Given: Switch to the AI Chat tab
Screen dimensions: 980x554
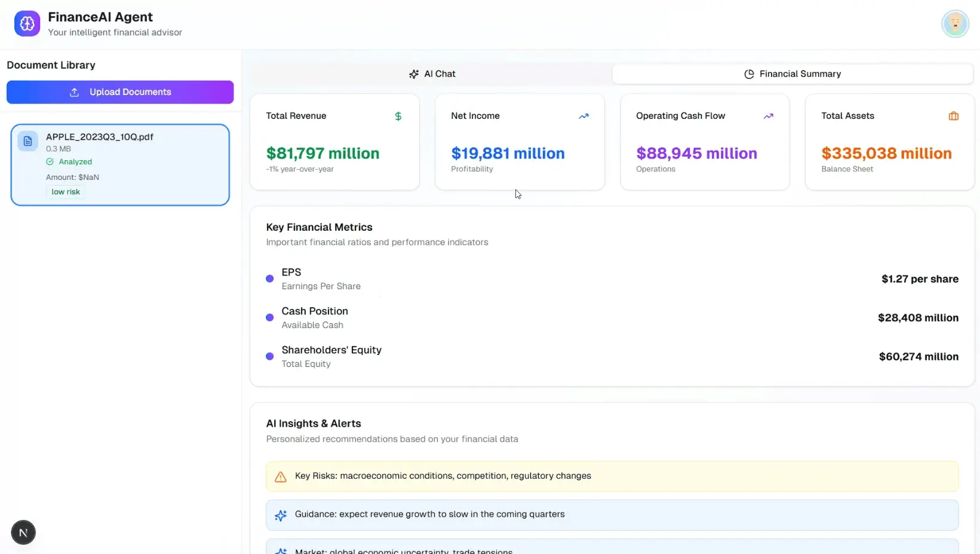Looking at the screenshot, I should click(432, 74).
